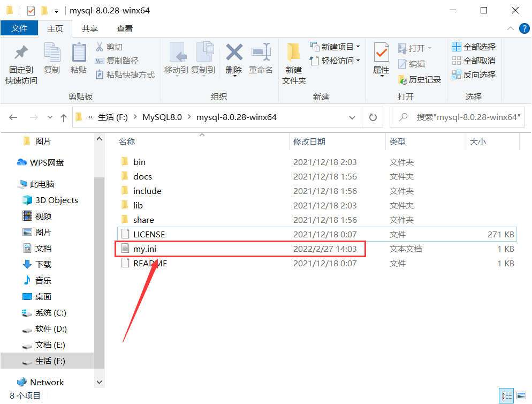Viewport: 532px width, 404px height.
Task: Switch to Details view icon in status bar
Action: [x=506, y=395]
